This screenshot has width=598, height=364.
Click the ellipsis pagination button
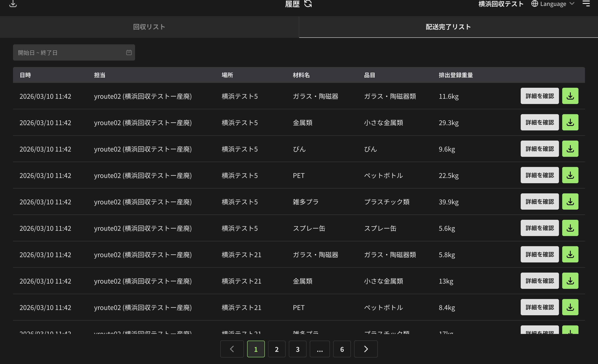[320, 349]
